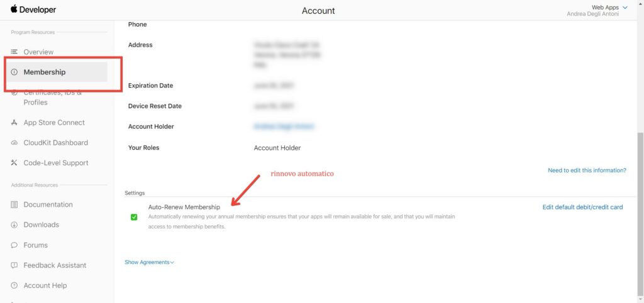
Task: Click the CloudKit Dashboard cloud icon
Action: tap(14, 143)
